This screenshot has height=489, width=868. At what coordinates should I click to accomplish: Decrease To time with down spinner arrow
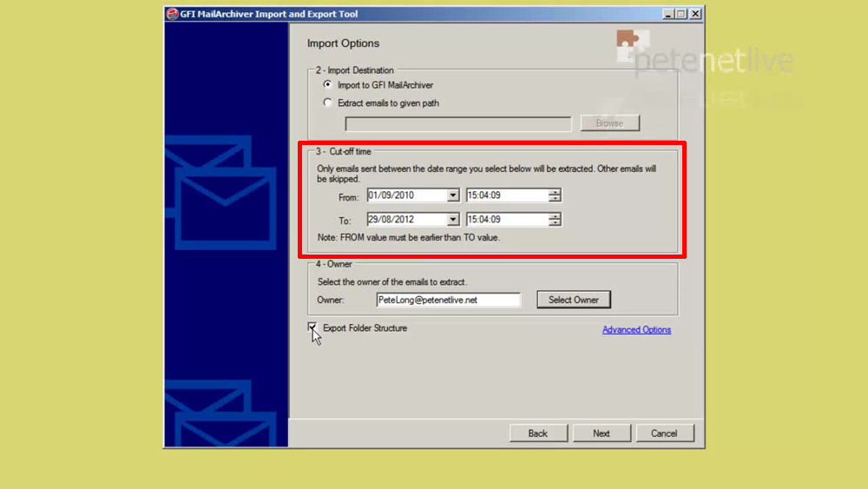pyautogui.click(x=555, y=223)
